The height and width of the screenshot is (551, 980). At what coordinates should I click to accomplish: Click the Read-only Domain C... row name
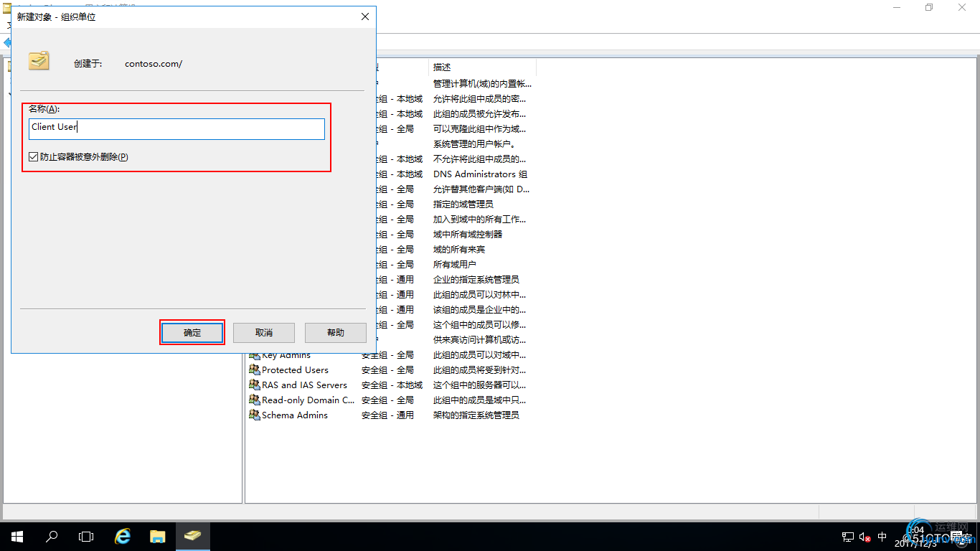308,400
